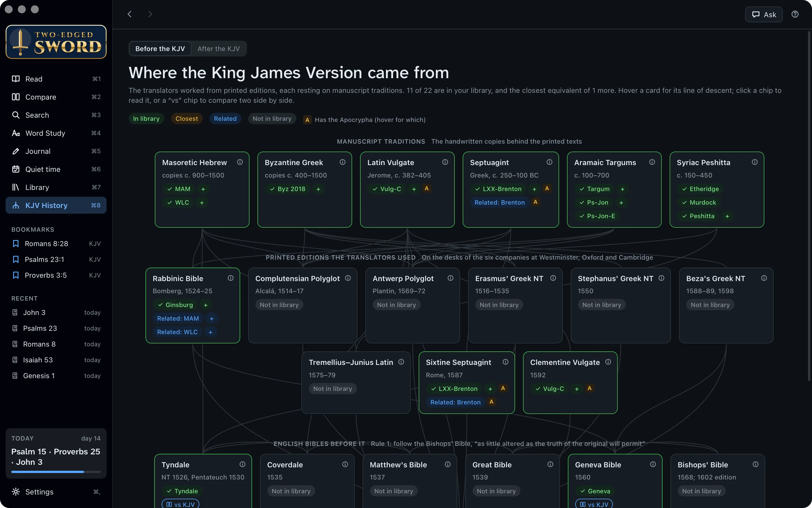Open Related: MAM chip in Rabbinic Bible
This screenshot has width=812, height=508.
click(178, 319)
